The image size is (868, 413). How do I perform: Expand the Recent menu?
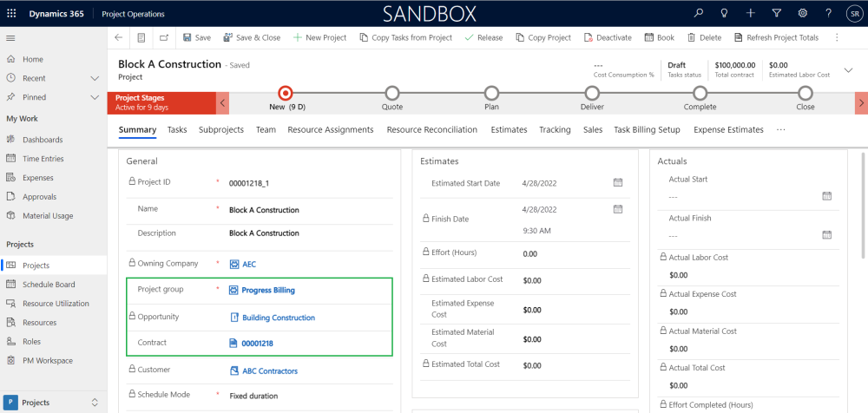(95, 79)
